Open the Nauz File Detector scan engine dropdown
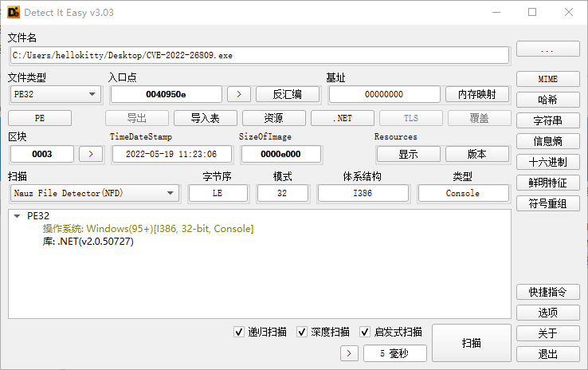The height and width of the screenshot is (370, 588). pyautogui.click(x=94, y=193)
